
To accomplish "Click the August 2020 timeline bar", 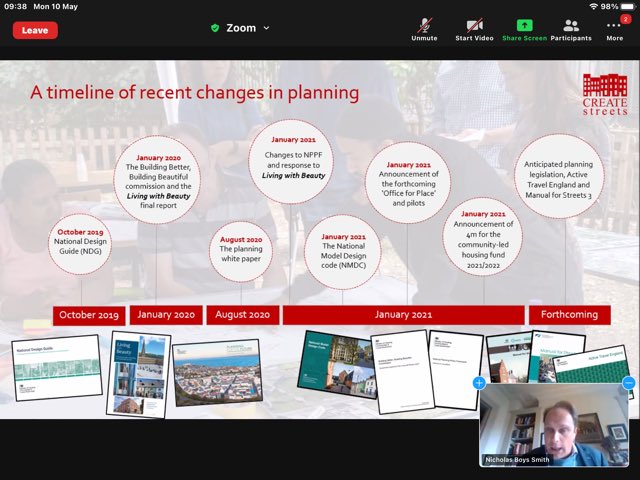I will [242, 315].
